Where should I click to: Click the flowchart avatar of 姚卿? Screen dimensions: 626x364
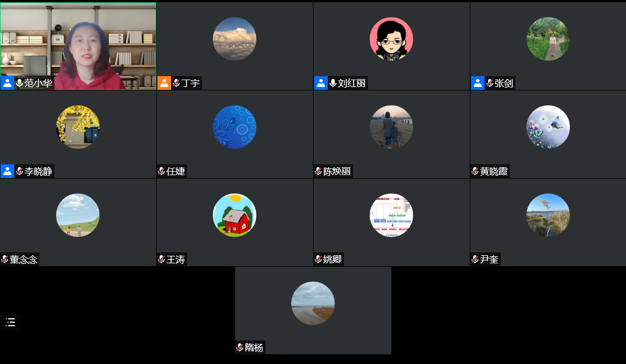point(391,215)
